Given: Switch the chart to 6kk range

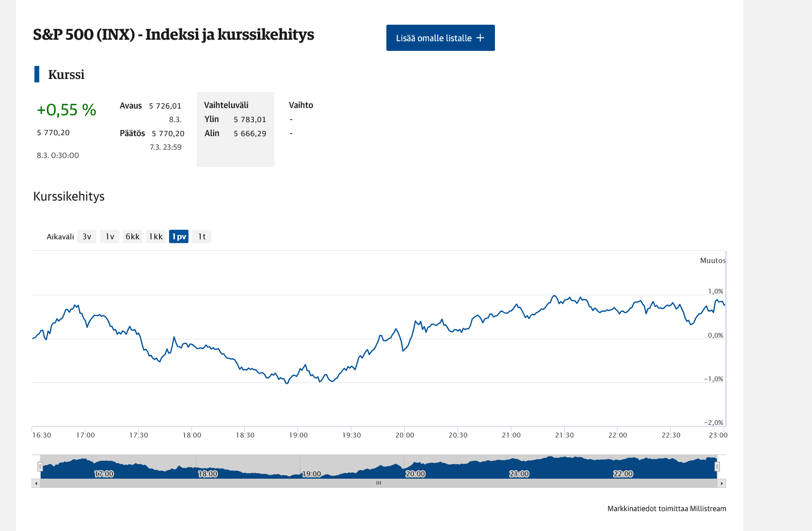Looking at the screenshot, I should tap(132, 236).
